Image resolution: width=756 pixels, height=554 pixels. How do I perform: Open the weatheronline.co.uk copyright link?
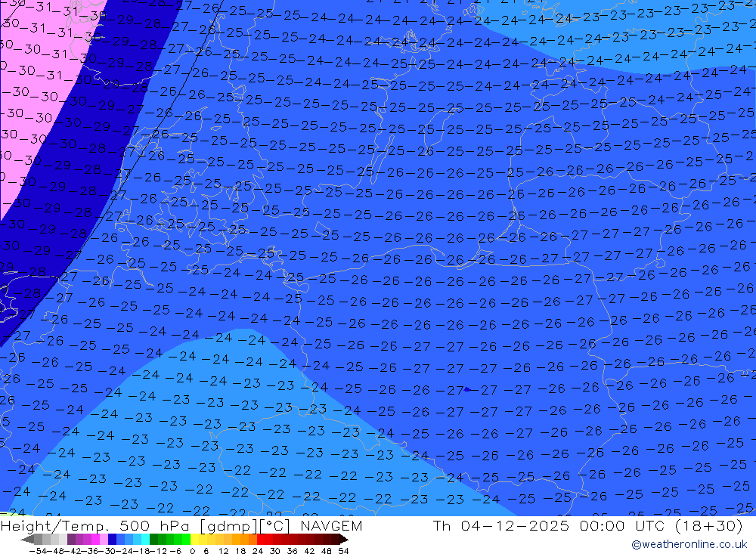689,544
